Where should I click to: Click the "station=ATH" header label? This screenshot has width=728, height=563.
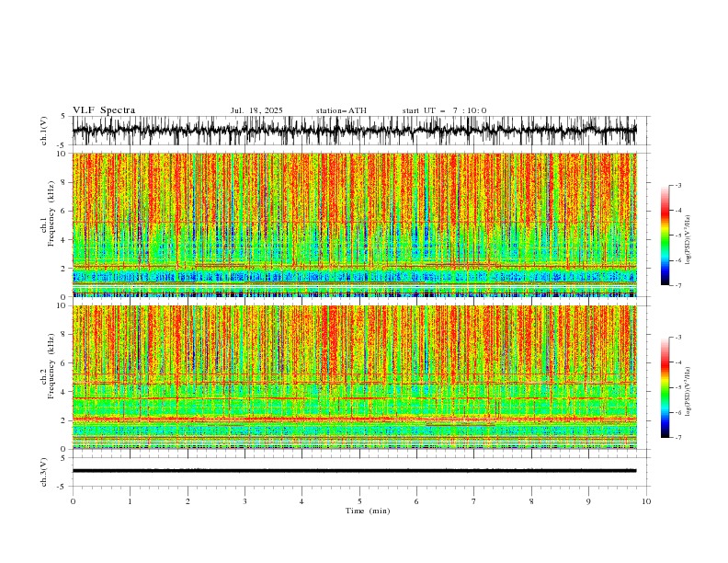point(341,110)
